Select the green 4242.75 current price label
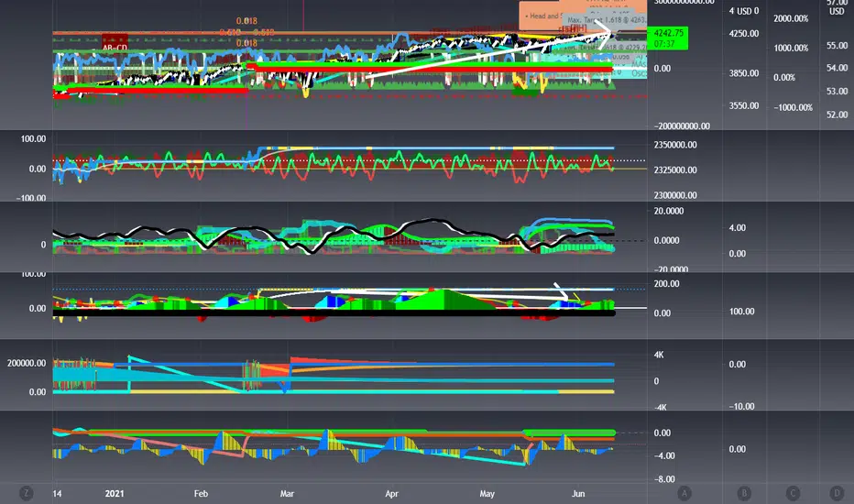 pos(667,38)
